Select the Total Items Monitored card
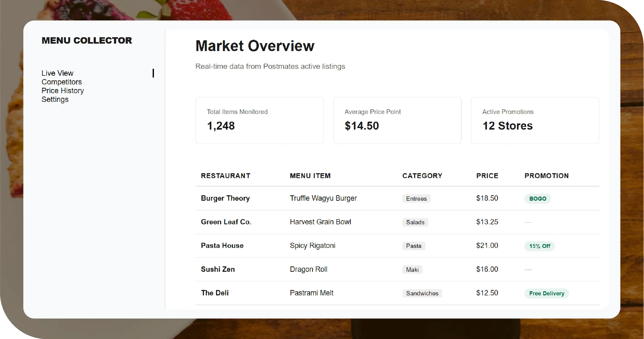Viewport: 644px width, 339px height. point(259,120)
